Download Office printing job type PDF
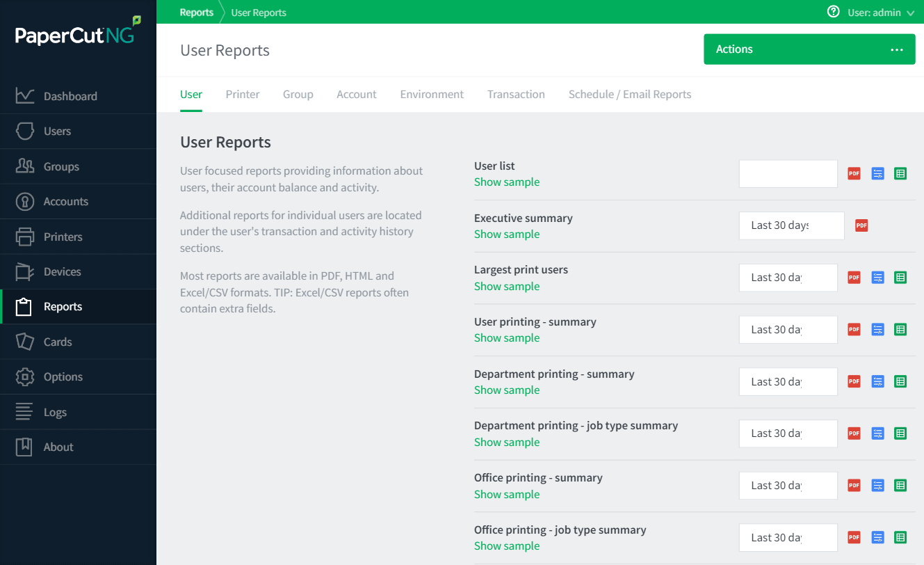 coord(854,537)
